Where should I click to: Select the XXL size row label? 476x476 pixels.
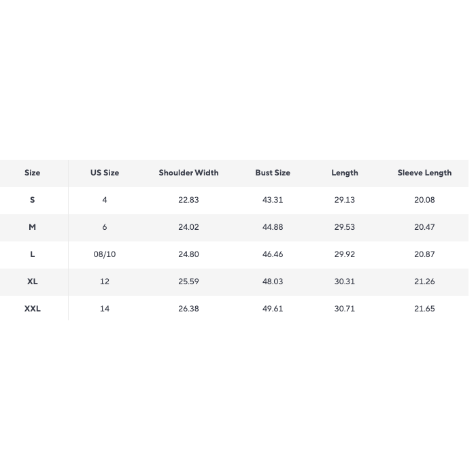32,309
